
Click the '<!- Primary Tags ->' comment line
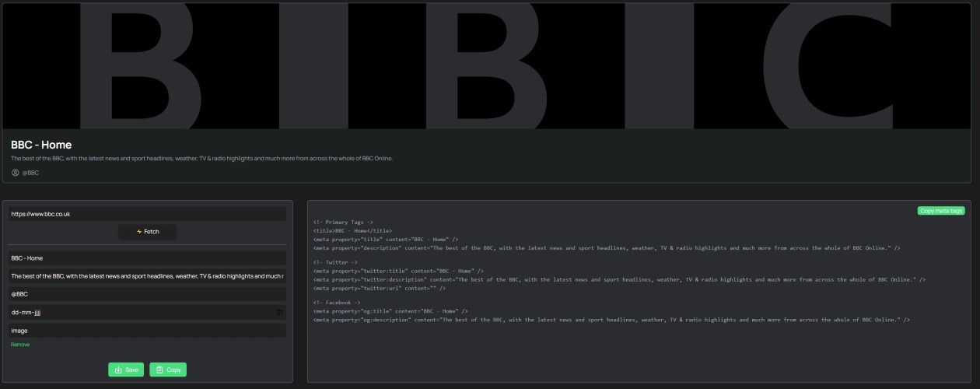pyautogui.click(x=343, y=223)
